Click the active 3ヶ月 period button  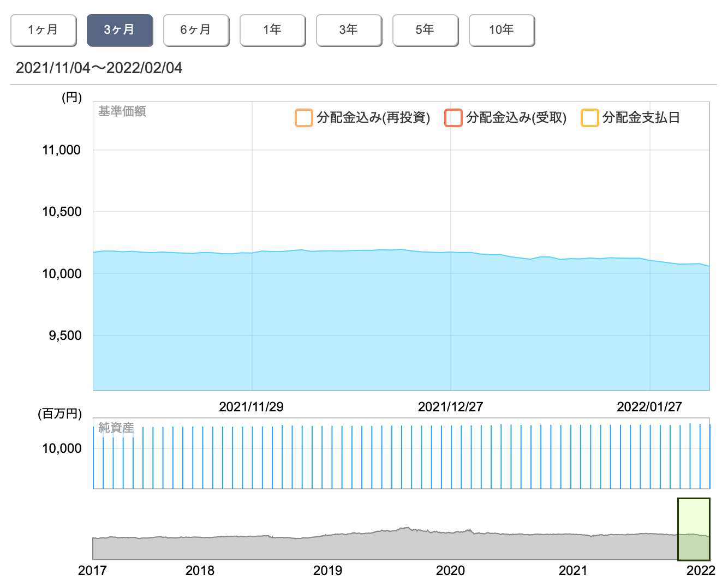pyautogui.click(x=120, y=30)
